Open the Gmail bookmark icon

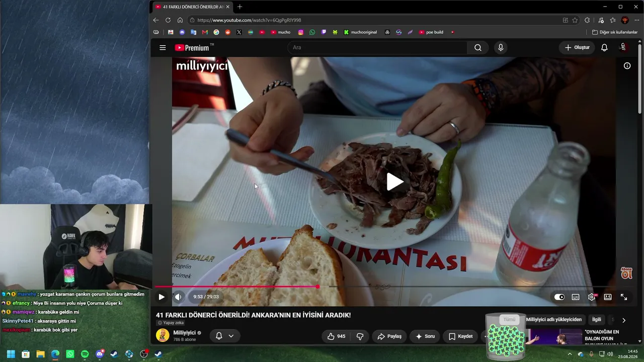[205, 32]
